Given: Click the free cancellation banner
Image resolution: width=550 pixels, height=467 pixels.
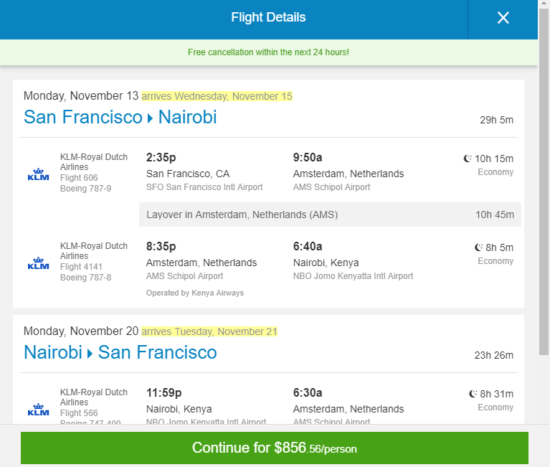Looking at the screenshot, I should coord(269,52).
